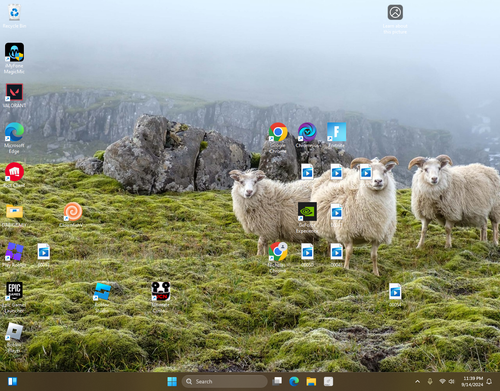
Task: Open Microsoft Edge desktop shortcut
Action: point(14,132)
